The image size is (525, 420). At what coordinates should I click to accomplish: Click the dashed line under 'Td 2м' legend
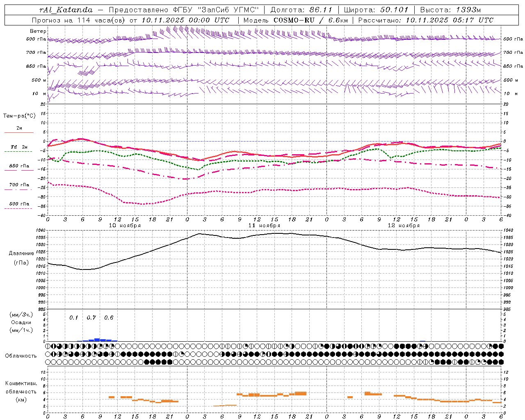(x=18, y=151)
